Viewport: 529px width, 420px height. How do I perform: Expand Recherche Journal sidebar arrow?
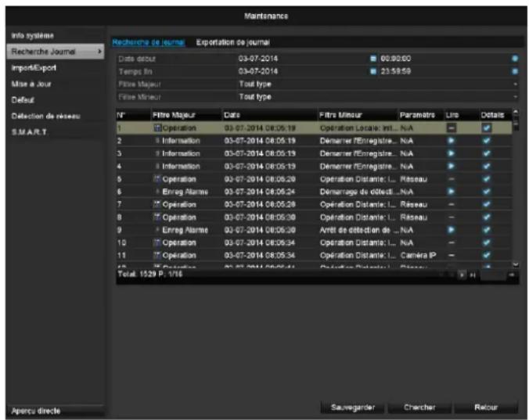99,52
